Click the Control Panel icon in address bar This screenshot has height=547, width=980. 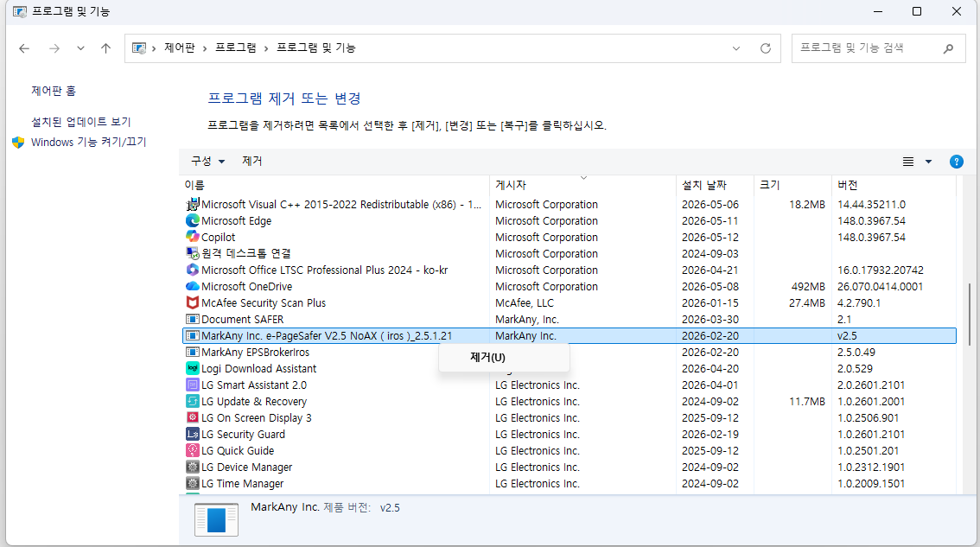(x=139, y=48)
